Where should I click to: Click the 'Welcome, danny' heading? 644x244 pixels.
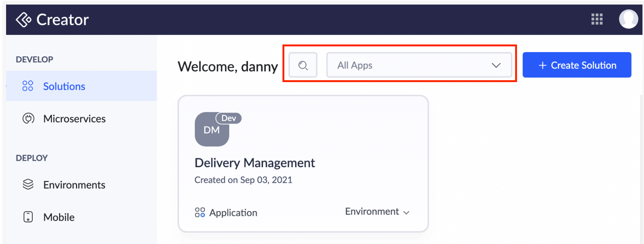pos(228,67)
